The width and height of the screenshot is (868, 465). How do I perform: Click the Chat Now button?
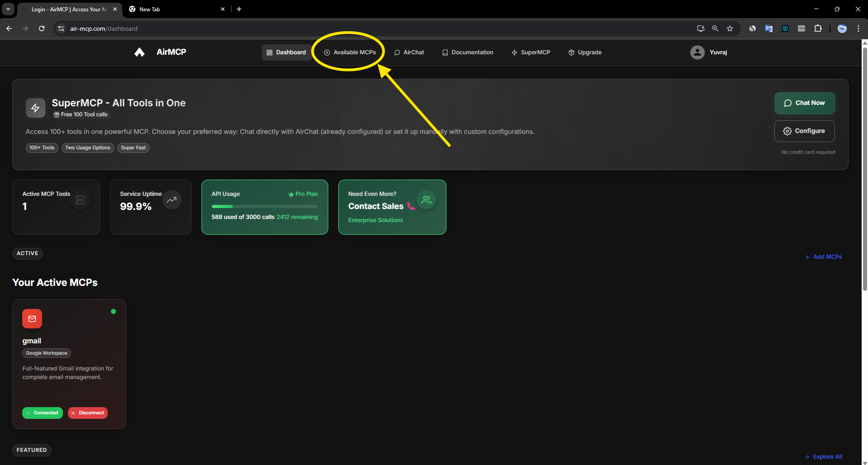pyautogui.click(x=805, y=103)
